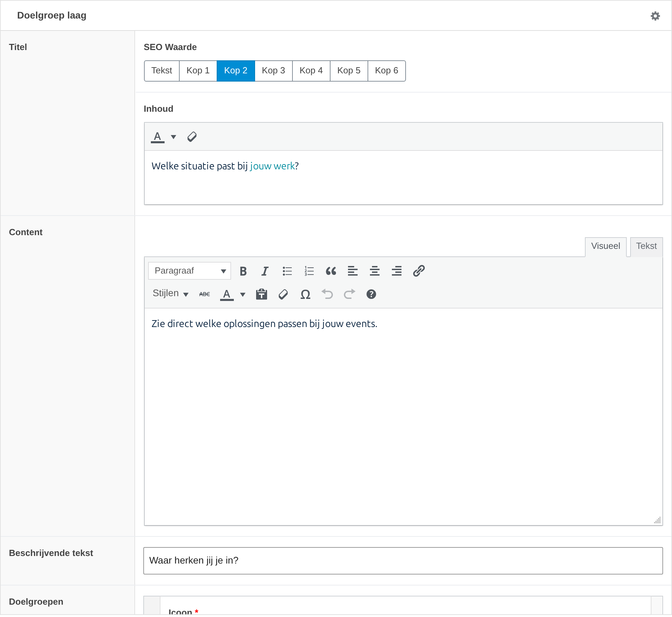Apply strikethrough formatting
Image resolution: width=672 pixels, height=617 pixels.
pos(205,294)
